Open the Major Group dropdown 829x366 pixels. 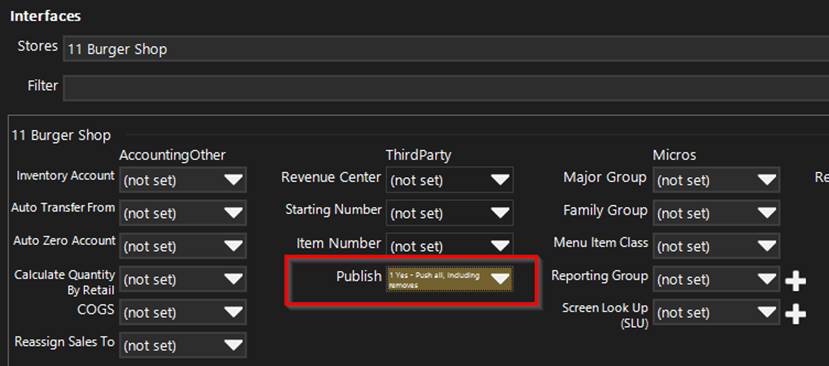click(716, 180)
